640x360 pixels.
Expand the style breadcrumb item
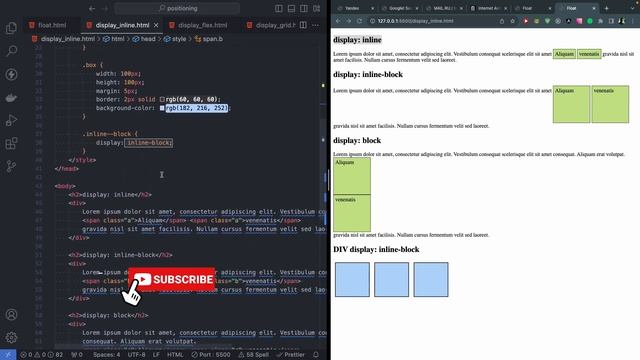(175, 39)
